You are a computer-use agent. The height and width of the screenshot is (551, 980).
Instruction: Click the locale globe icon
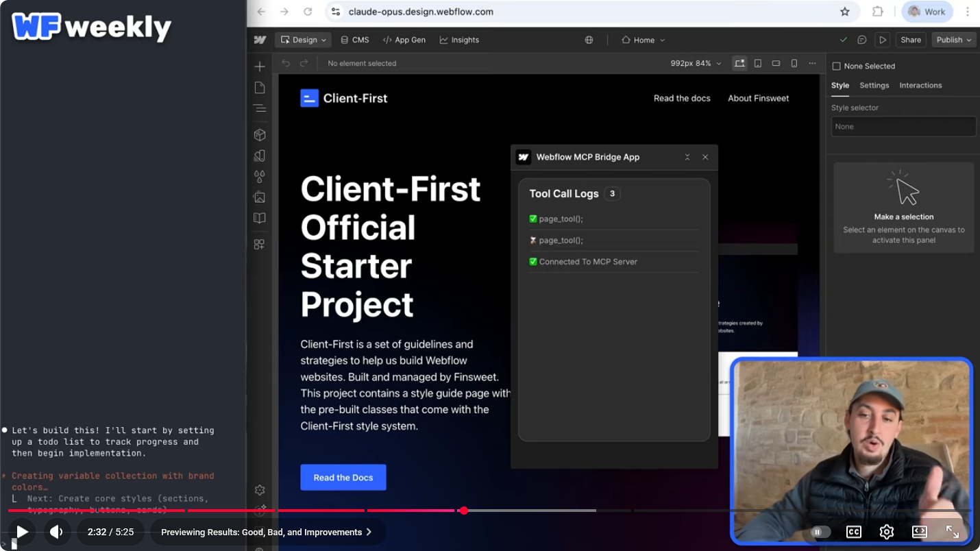point(589,40)
